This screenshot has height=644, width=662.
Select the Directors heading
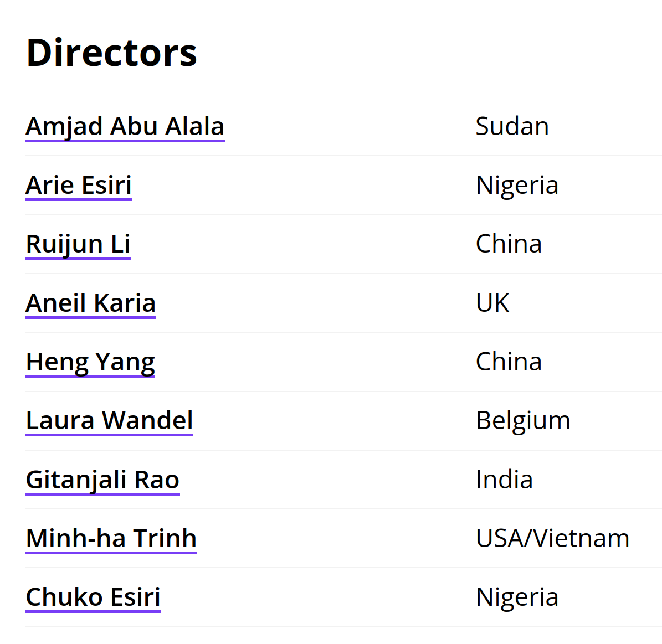[111, 53]
